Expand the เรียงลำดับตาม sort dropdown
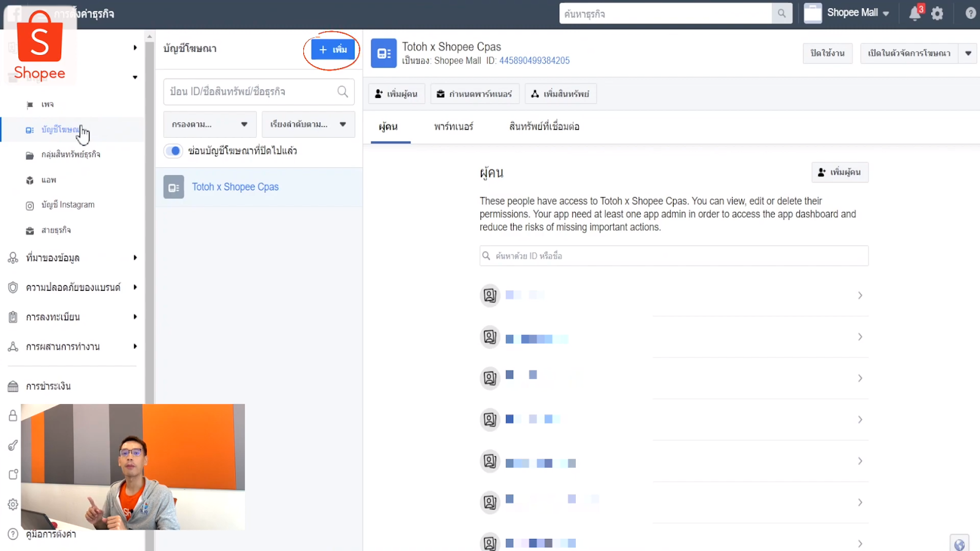The width and height of the screenshot is (980, 551). point(308,124)
